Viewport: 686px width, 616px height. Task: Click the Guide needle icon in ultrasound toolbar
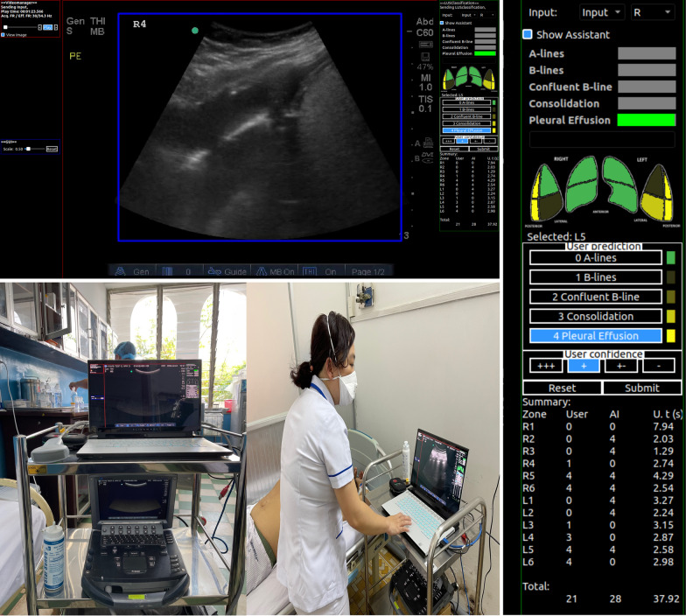point(215,271)
